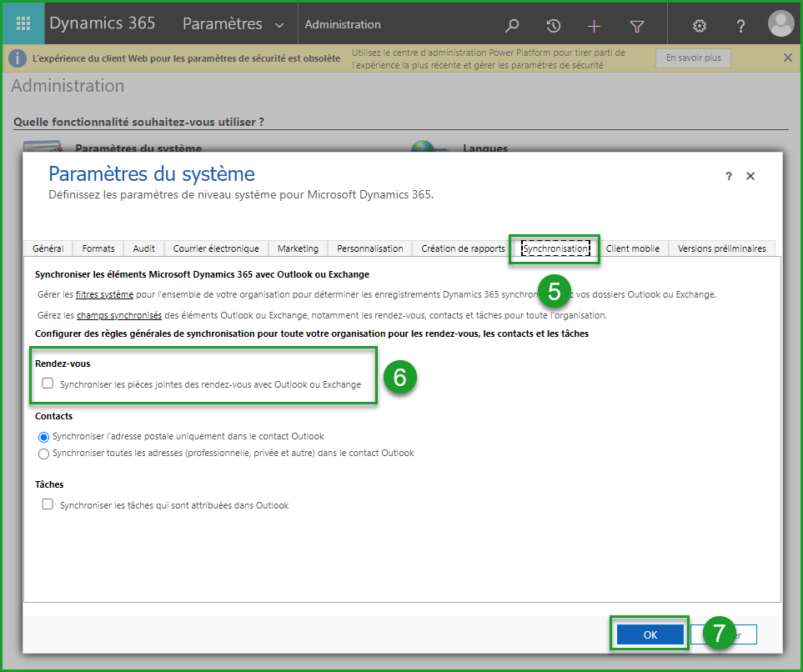Dismiss the yellow notification banner
This screenshot has width=803, height=672.
(788, 58)
